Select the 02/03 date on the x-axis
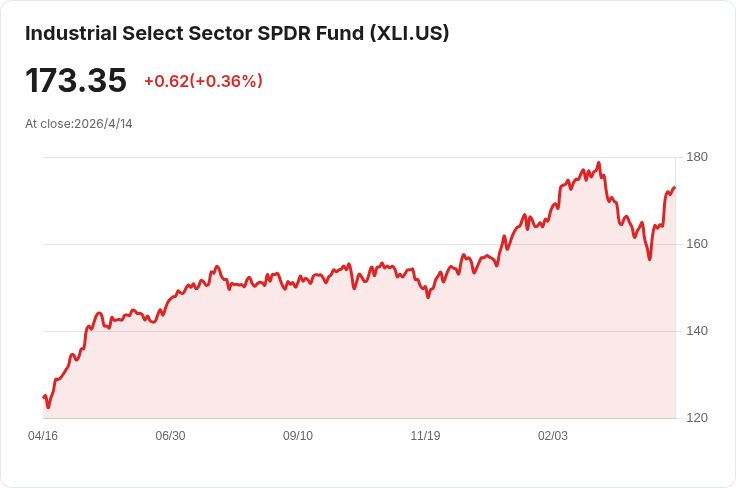 (x=553, y=436)
